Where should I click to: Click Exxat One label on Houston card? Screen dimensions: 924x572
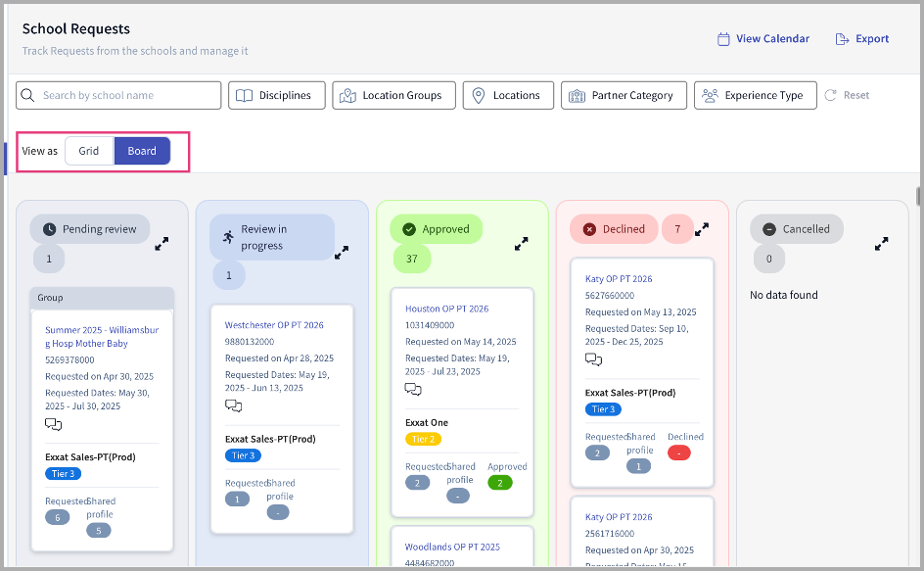point(427,423)
